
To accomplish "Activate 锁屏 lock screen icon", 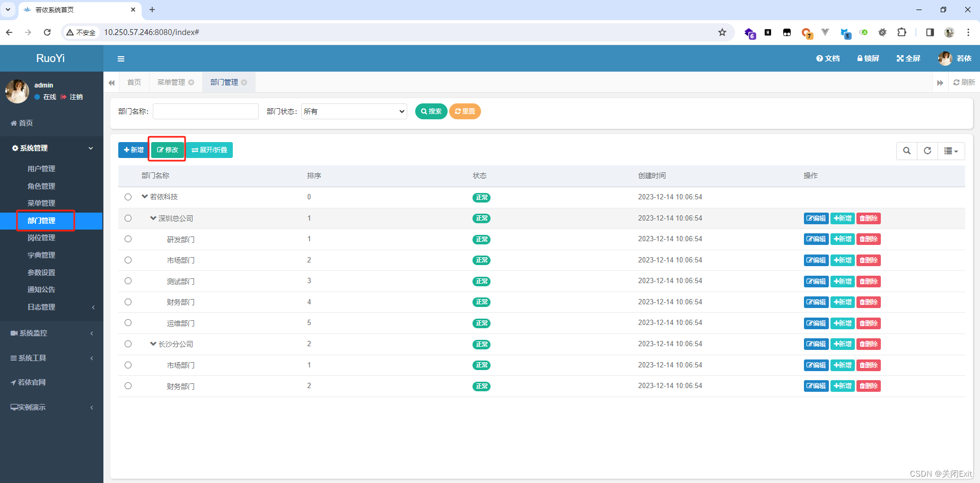I will coord(868,58).
